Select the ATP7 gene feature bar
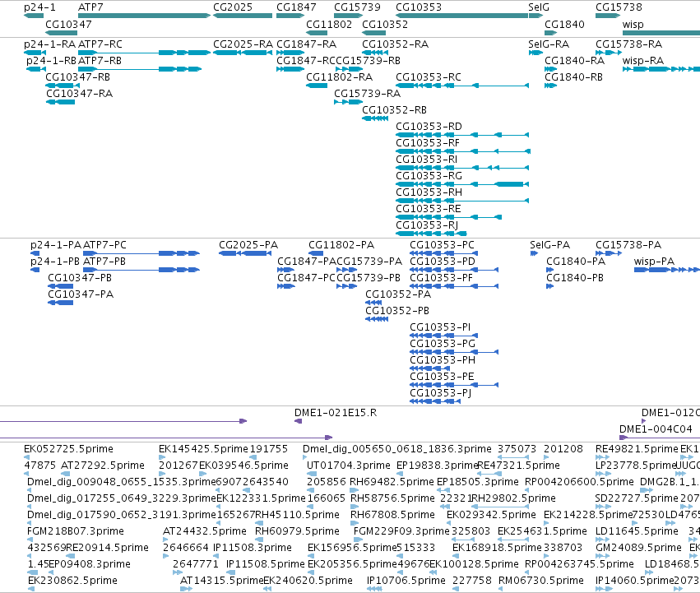 (144, 16)
